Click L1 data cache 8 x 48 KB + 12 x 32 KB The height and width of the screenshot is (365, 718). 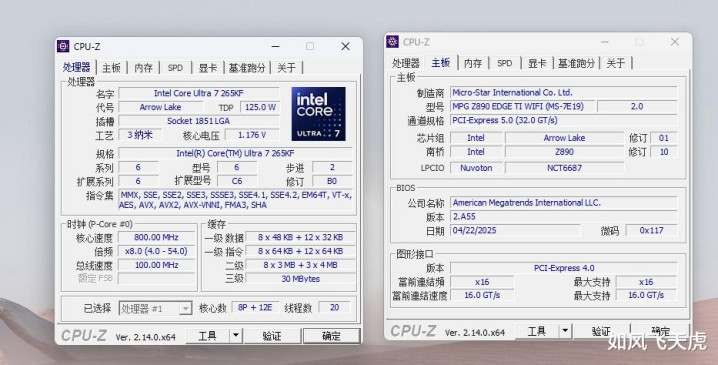click(300, 237)
